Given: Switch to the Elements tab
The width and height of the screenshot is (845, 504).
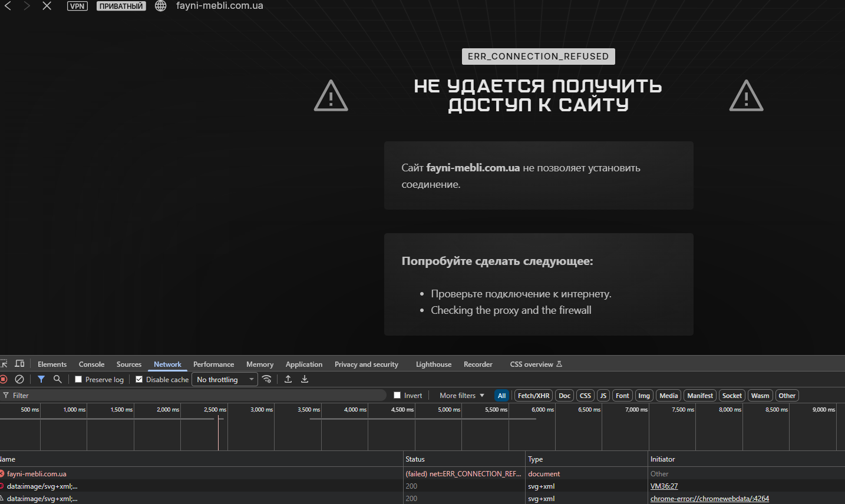Looking at the screenshot, I should coord(52,364).
